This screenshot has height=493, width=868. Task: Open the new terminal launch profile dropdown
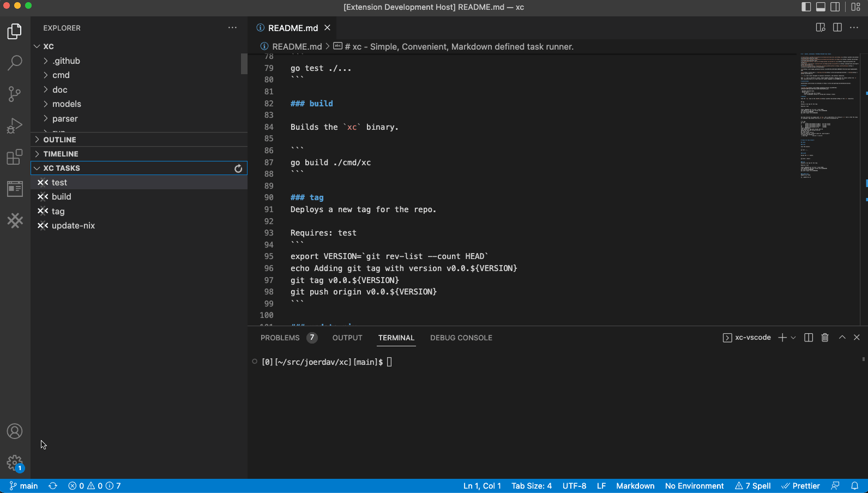coord(793,338)
